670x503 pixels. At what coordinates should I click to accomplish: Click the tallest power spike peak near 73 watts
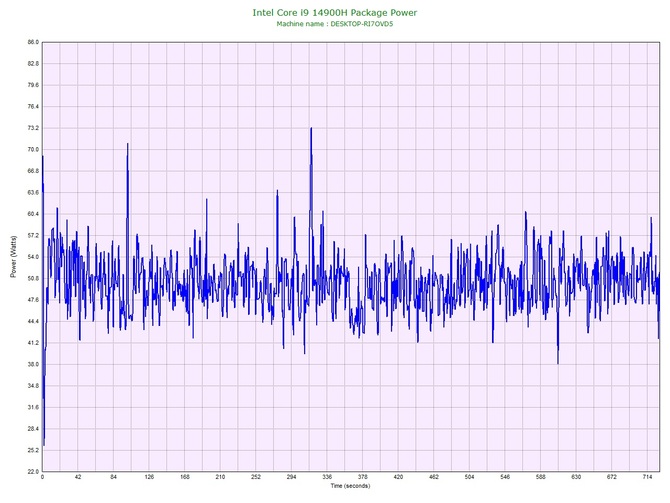pyautogui.click(x=311, y=128)
